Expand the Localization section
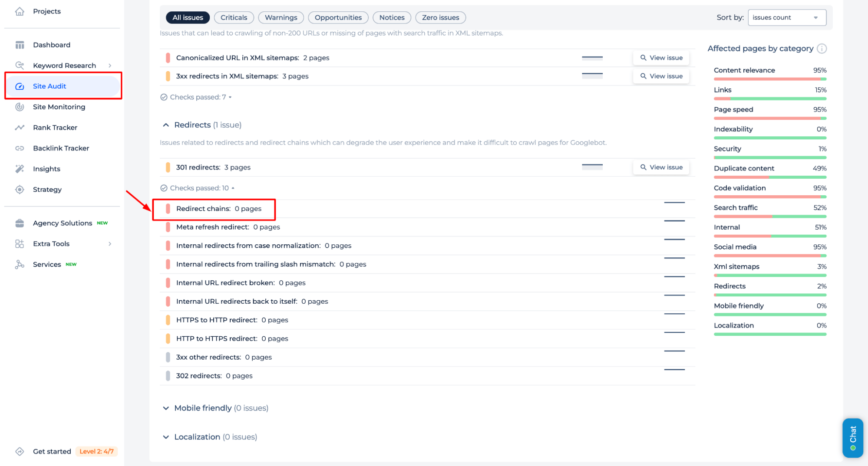The image size is (868, 466). click(x=166, y=437)
